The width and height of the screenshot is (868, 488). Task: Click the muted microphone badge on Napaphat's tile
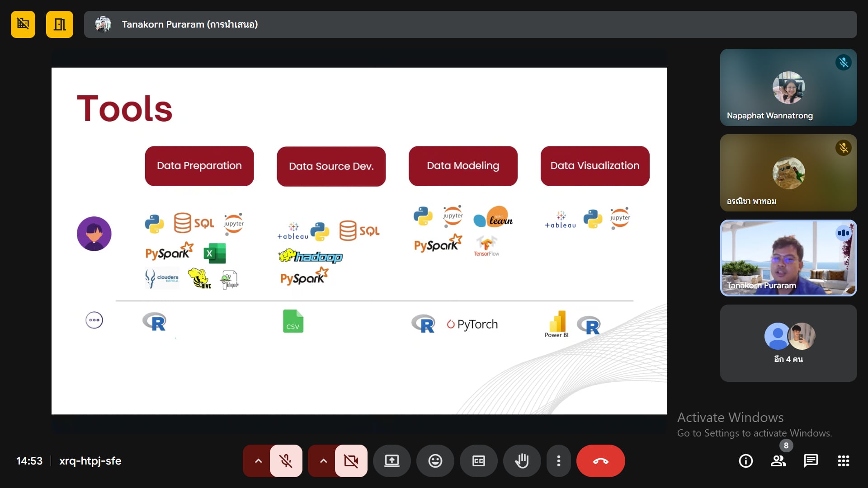[x=844, y=62]
